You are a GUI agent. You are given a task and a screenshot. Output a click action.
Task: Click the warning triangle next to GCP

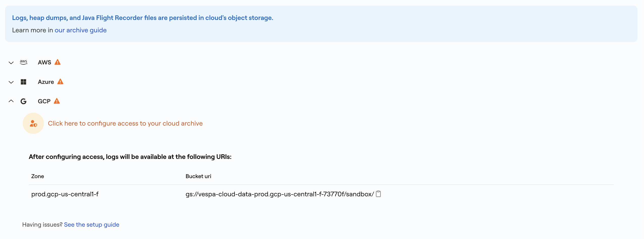(x=57, y=101)
